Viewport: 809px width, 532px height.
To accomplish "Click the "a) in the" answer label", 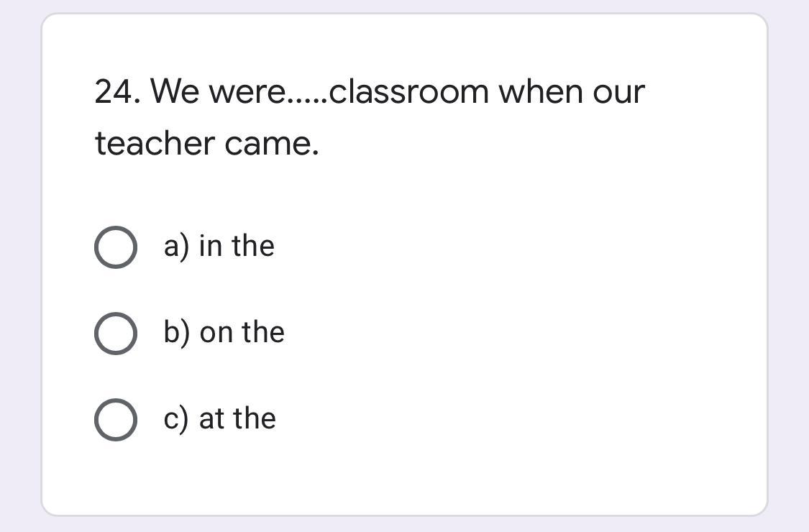I will pos(219,247).
